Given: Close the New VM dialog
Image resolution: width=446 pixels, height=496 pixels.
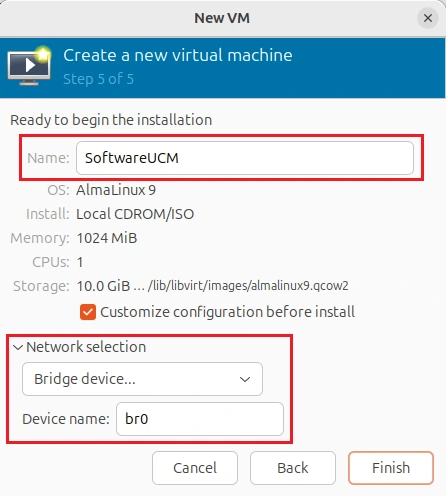Looking at the screenshot, I should pos(428,18).
